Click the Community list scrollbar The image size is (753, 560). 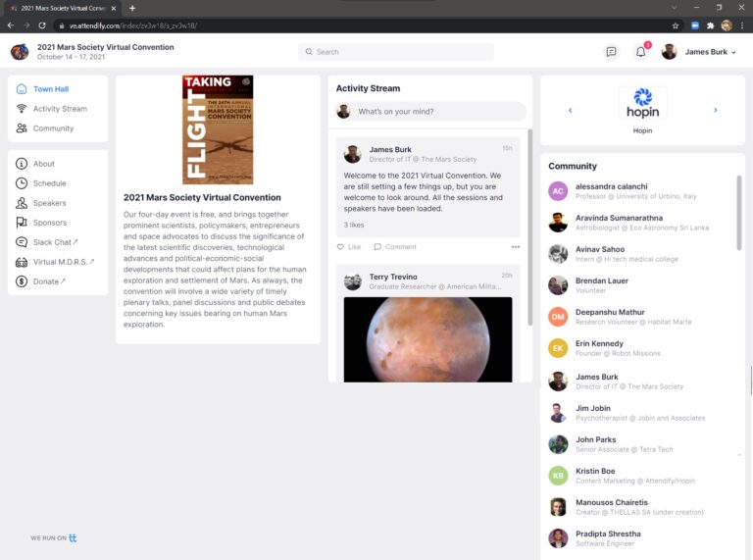(x=739, y=212)
